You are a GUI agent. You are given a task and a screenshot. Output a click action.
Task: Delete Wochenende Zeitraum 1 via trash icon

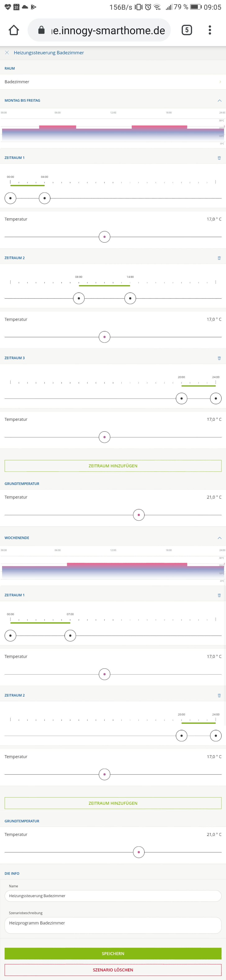[x=219, y=595]
